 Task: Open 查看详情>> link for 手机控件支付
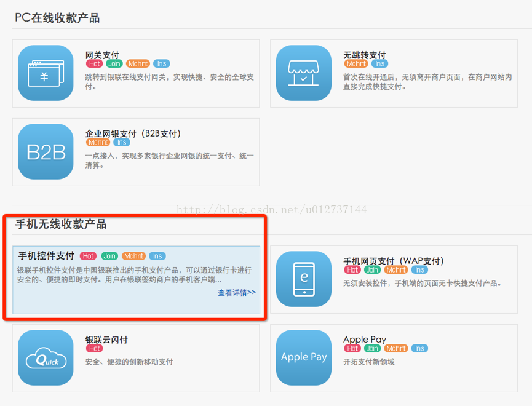(237, 293)
